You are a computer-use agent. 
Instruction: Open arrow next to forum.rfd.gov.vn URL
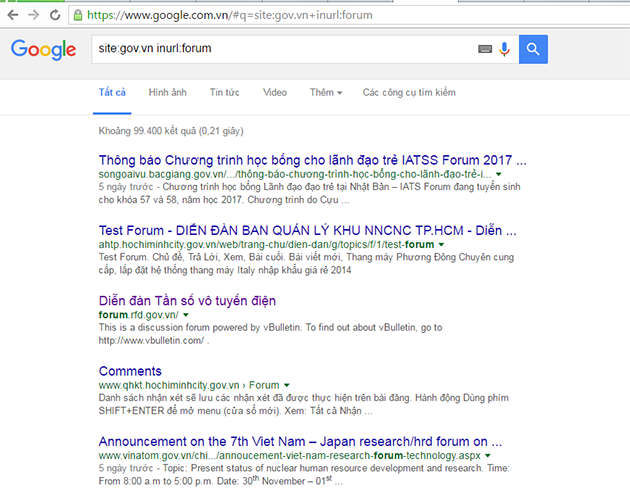click(186, 315)
